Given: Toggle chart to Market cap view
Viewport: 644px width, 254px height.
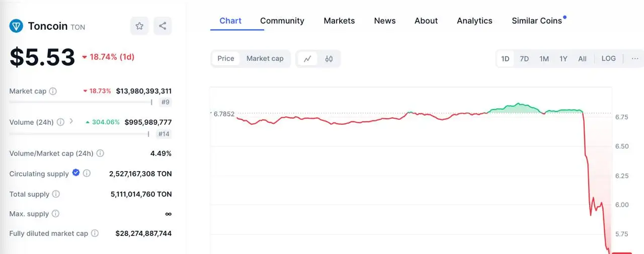Looking at the screenshot, I should click(x=265, y=58).
